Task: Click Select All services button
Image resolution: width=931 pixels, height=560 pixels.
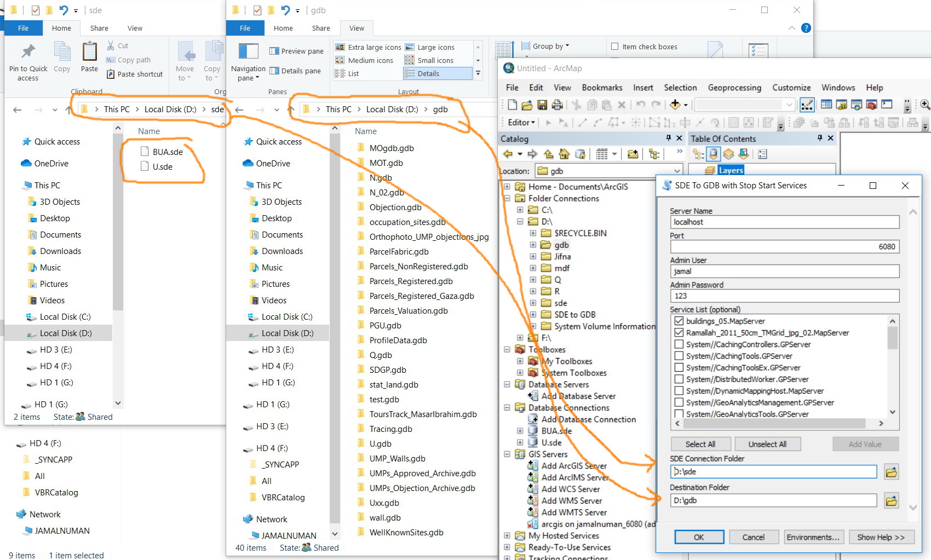Action: point(700,444)
